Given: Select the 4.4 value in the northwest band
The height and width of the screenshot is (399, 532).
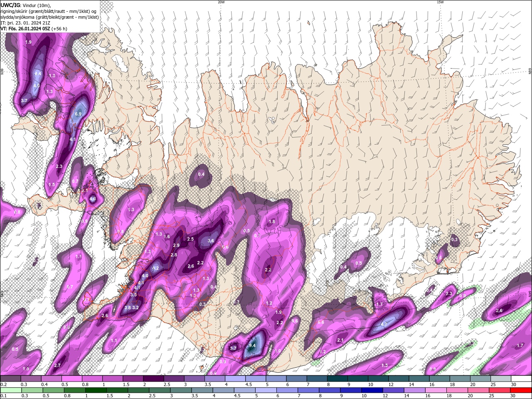Looking at the screenshot, I should click(38, 74).
